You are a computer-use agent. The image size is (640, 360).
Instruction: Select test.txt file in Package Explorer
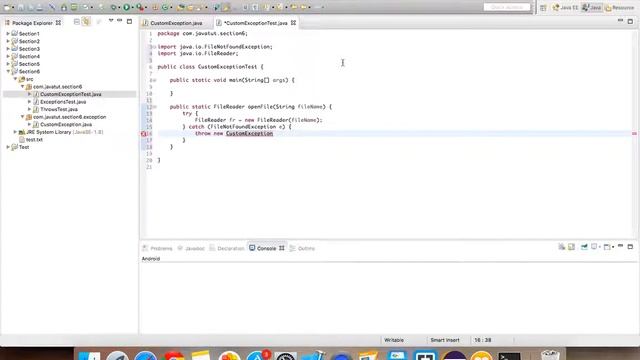34,140
